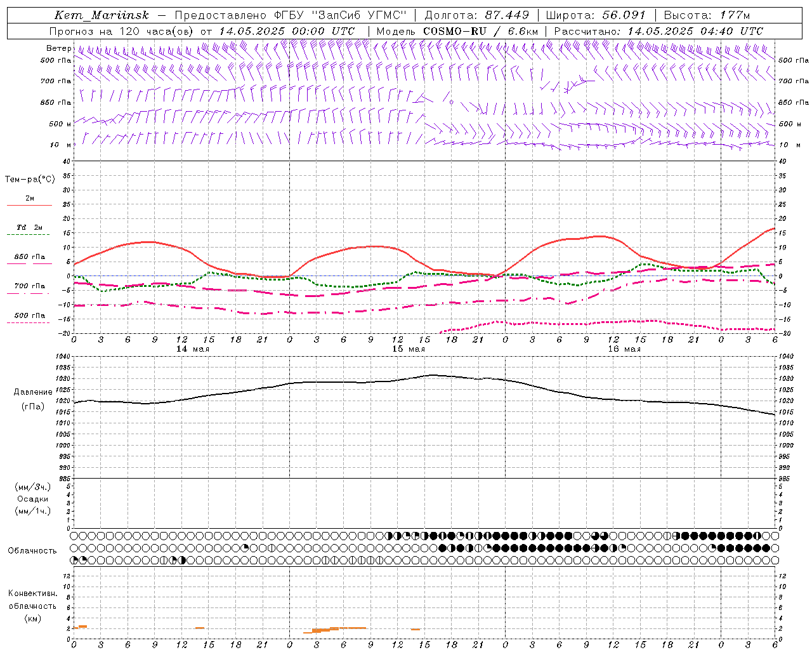Click the Высота: 177м value
This screenshot has width=812, height=650.
(706, 15)
